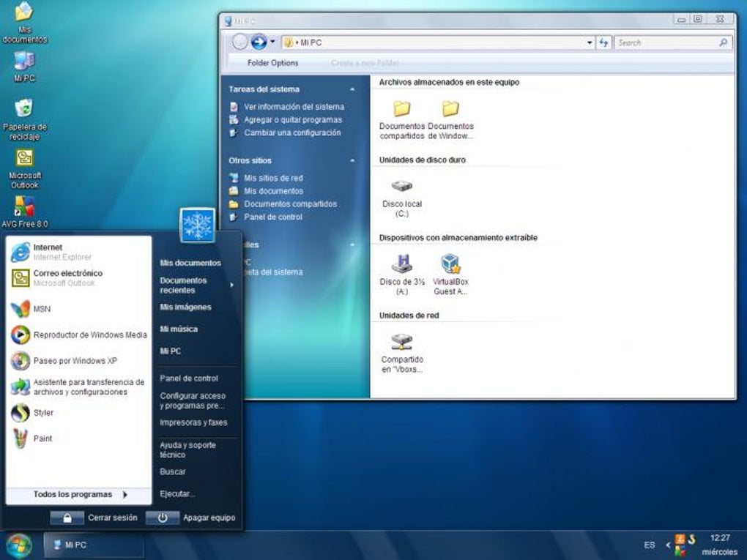
Task: Click the forward navigation arrow button
Action: [259, 42]
